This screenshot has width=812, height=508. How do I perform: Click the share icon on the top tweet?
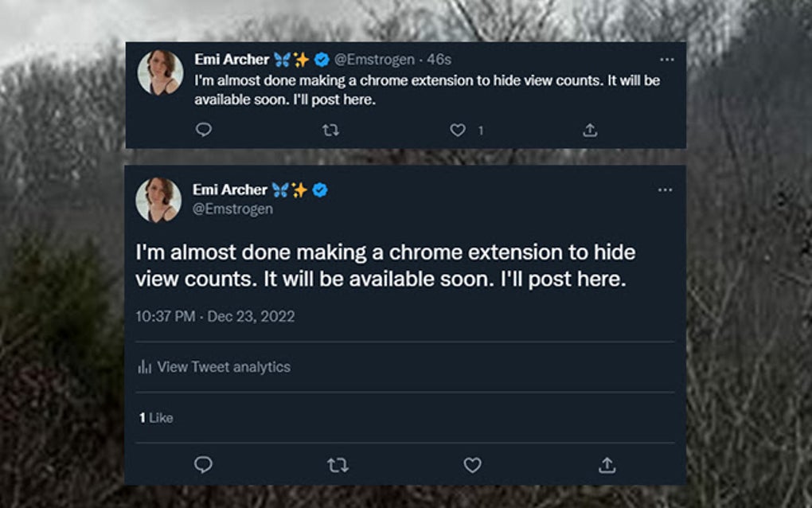point(589,128)
